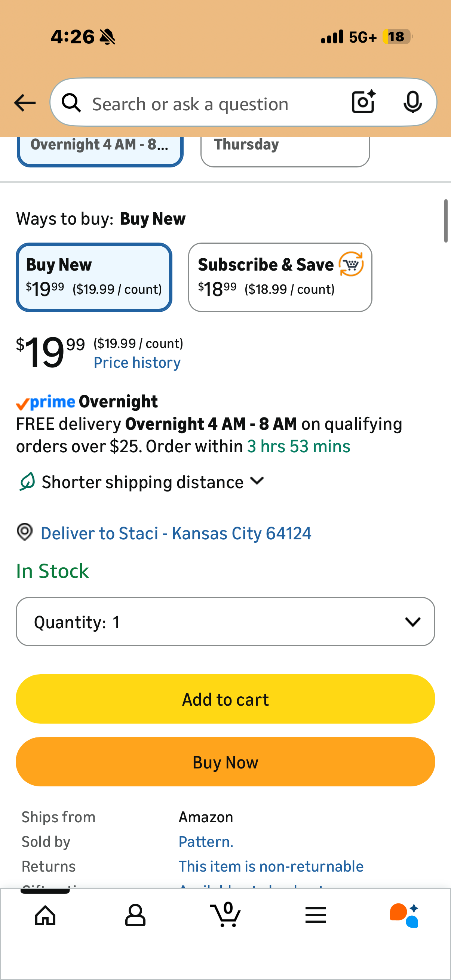
Task: Tap the camera lens search icon
Action: pos(363,102)
